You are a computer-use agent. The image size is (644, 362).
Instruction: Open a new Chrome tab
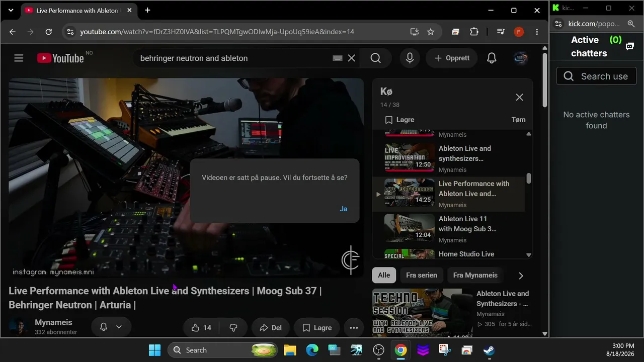(147, 10)
